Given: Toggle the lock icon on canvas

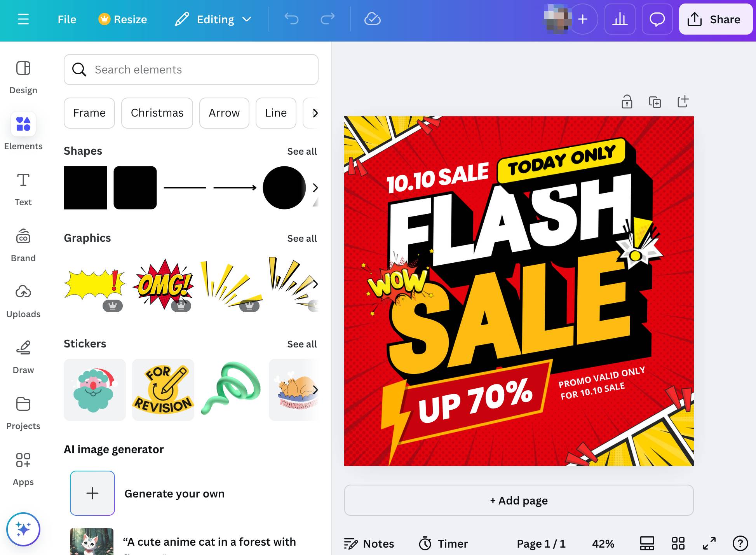Looking at the screenshot, I should (x=627, y=101).
